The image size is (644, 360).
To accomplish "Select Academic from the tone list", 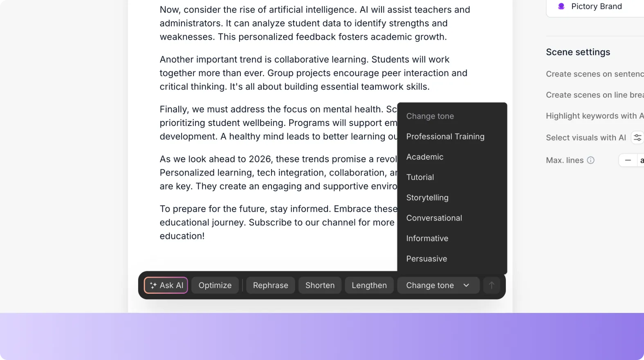I will [425, 157].
